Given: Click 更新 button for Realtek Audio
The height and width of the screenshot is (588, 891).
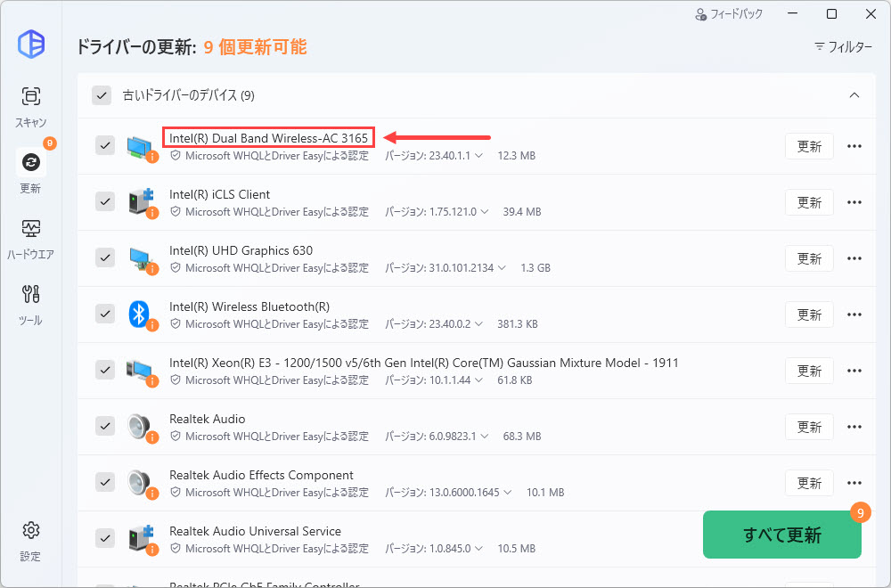Looking at the screenshot, I should (809, 427).
